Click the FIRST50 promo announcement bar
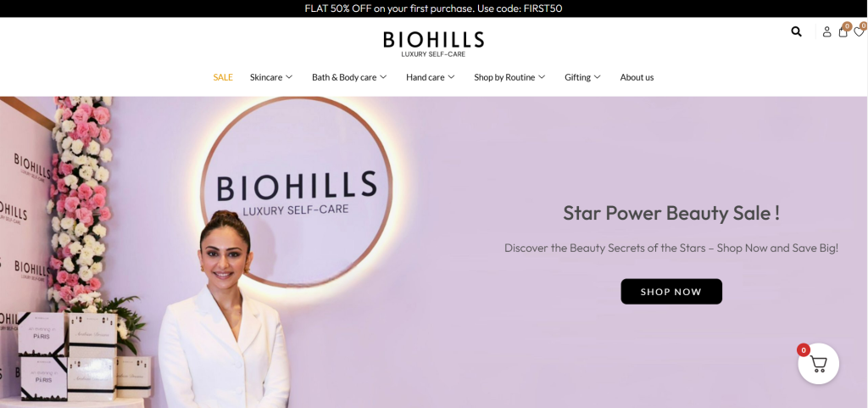868x408 pixels. pos(434,8)
